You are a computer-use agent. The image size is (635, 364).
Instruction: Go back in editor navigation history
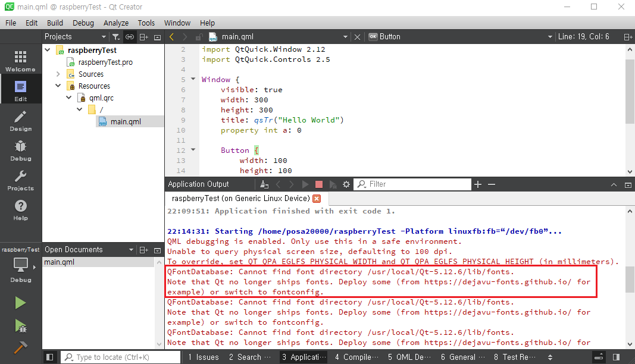pos(172,37)
